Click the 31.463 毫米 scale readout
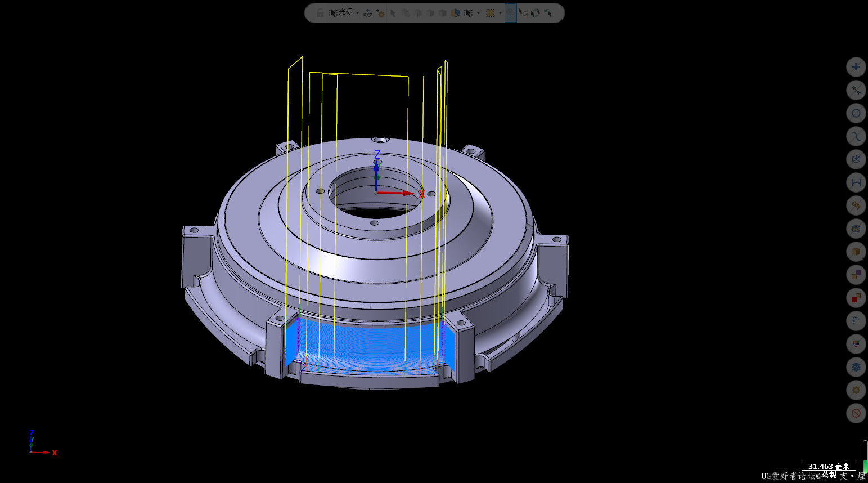This screenshot has width=868, height=483. pos(829,467)
